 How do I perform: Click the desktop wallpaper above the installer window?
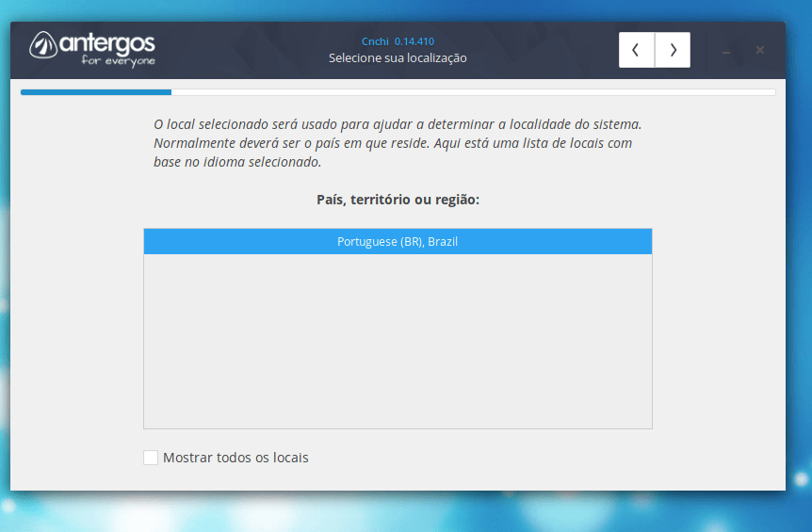pyautogui.click(x=405, y=9)
